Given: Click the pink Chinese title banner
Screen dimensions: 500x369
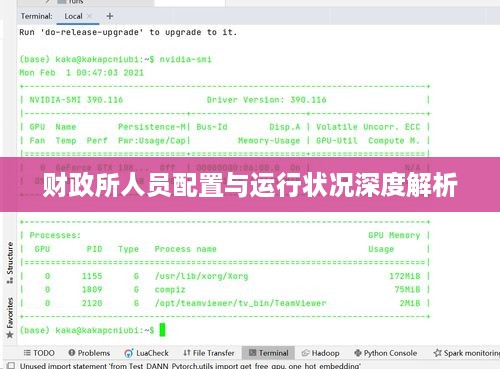Looking at the screenshot, I should coord(250,184).
